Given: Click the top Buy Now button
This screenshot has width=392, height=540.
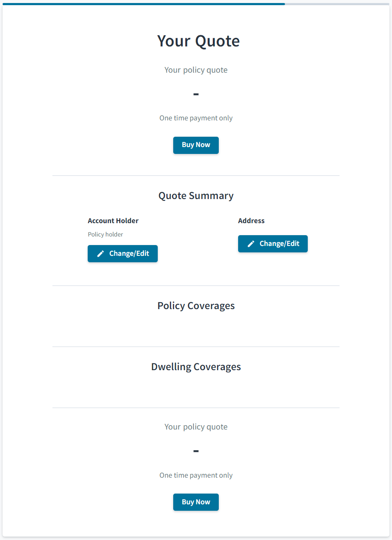Looking at the screenshot, I should 196,145.
